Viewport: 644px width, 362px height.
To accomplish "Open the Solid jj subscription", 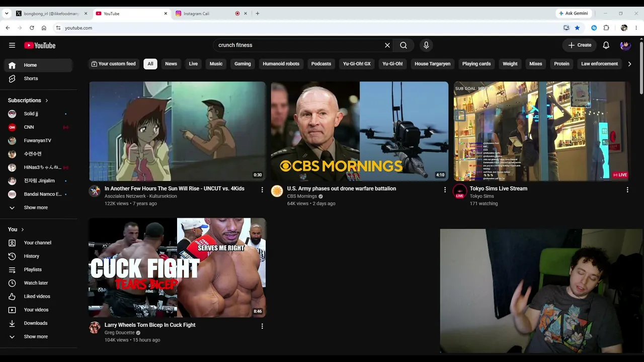I will click(x=38, y=114).
